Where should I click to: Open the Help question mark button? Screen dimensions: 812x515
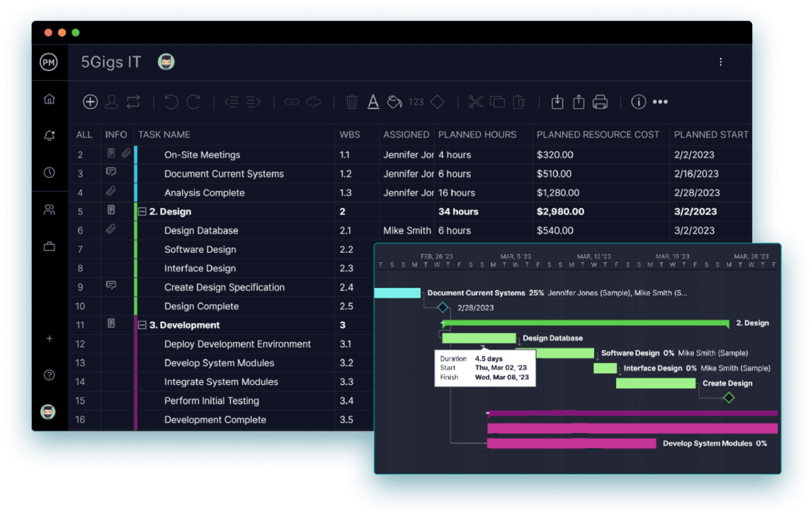(49, 375)
